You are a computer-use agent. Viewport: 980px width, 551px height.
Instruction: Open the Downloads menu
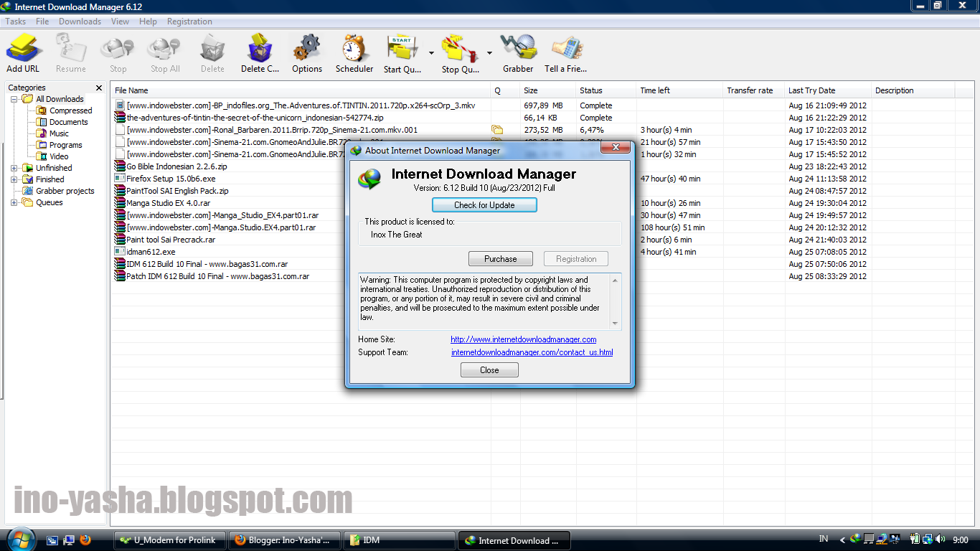click(x=80, y=22)
